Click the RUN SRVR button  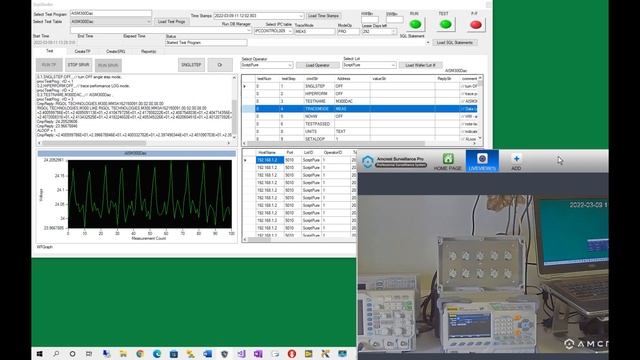(x=108, y=65)
